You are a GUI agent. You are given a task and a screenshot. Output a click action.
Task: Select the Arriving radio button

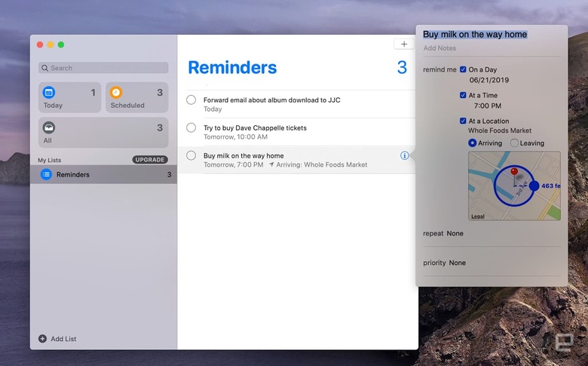(x=473, y=143)
